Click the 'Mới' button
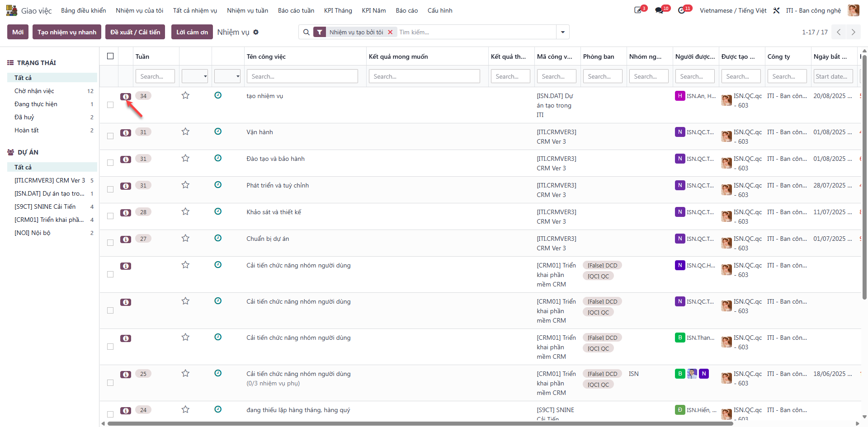The image size is (868, 427). pos(18,32)
